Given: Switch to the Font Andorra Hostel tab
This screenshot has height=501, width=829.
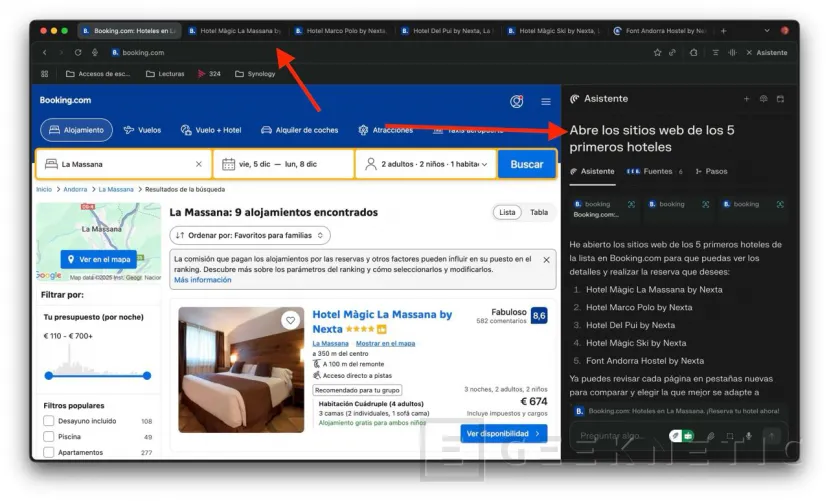Looking at the screenshot, I should (x=659, y=31).
